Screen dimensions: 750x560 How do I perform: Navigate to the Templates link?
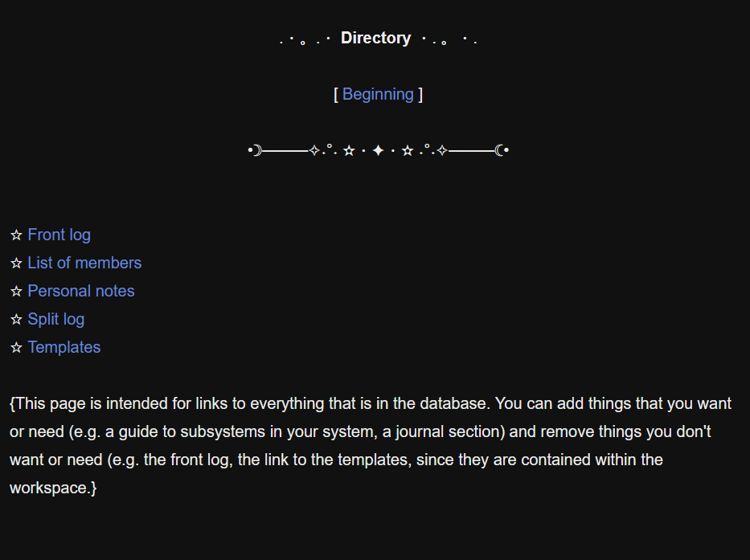click(64, 347)
